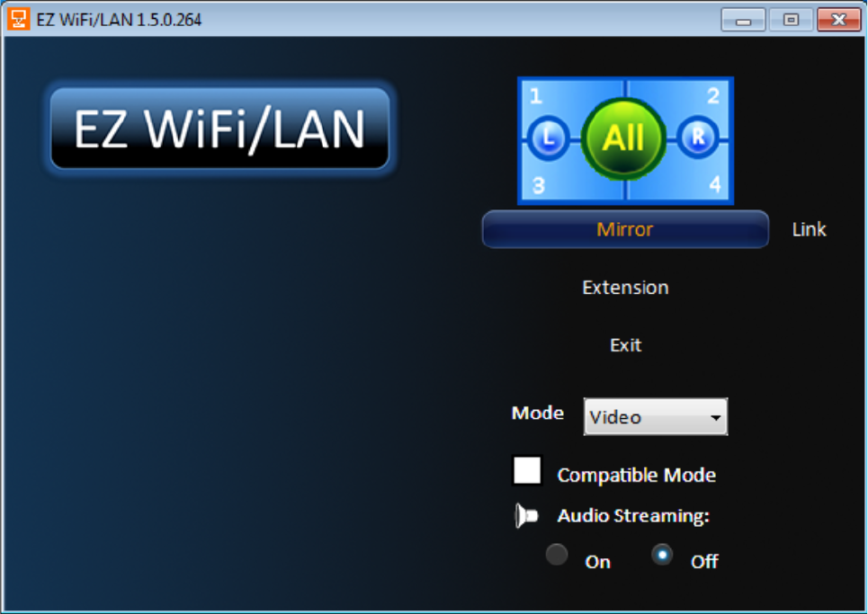The image size is (868, 614).
Task: Click the EZ WiFi/LAN title bar app icon
Action: (18, 20)
